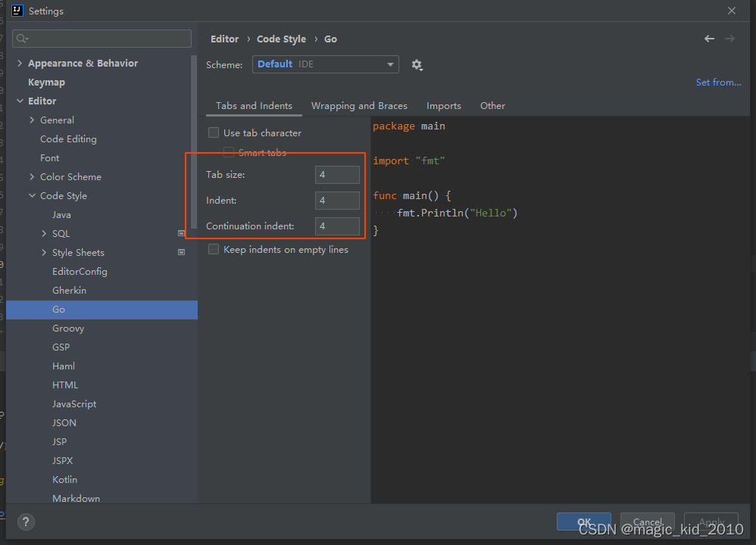The image size is (756, 545).
Task: Confirm settings with the OK button
Action: [x=584, y=522]
